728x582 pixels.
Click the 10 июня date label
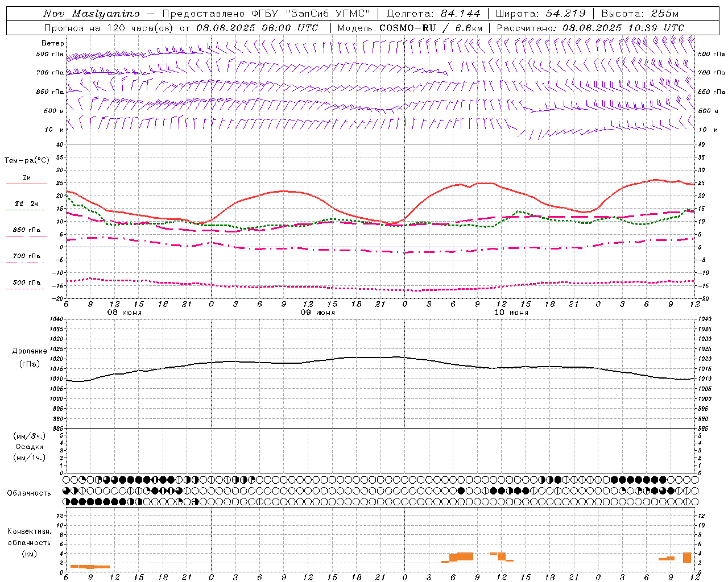click(x=511, y=313)
